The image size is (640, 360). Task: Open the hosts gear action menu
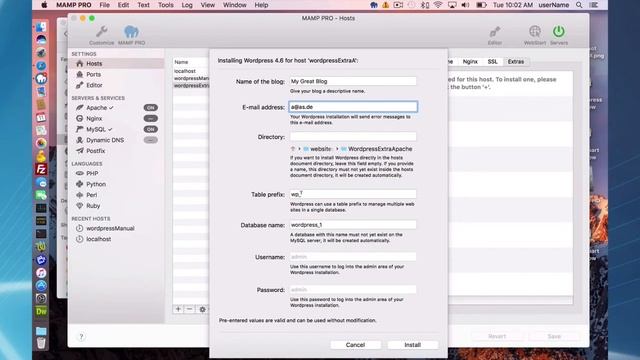coord(202,309)
